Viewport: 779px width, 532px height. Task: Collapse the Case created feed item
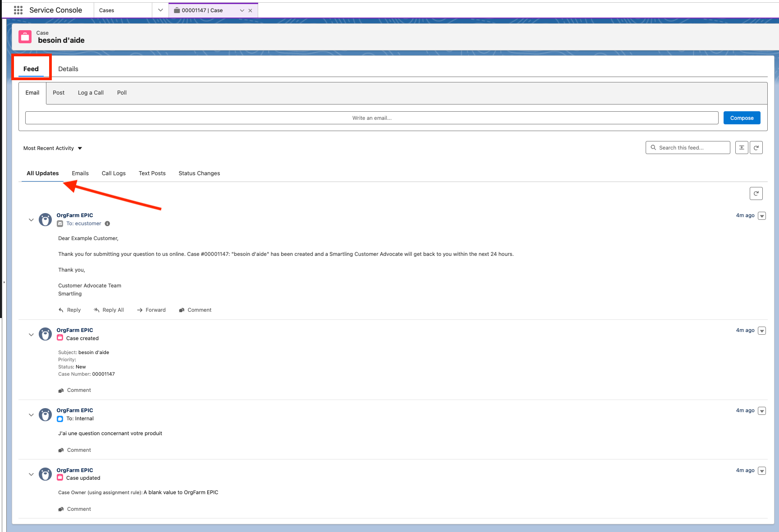(31, 335)
